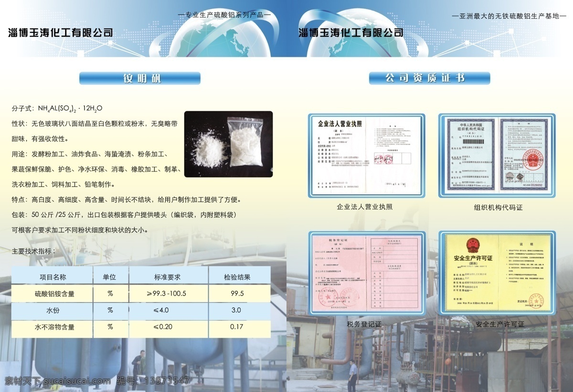Screen dimensions: 573x392
Task: Select the right page 淄博玉涛化工有限公司 title
Action: click(350, 33)
